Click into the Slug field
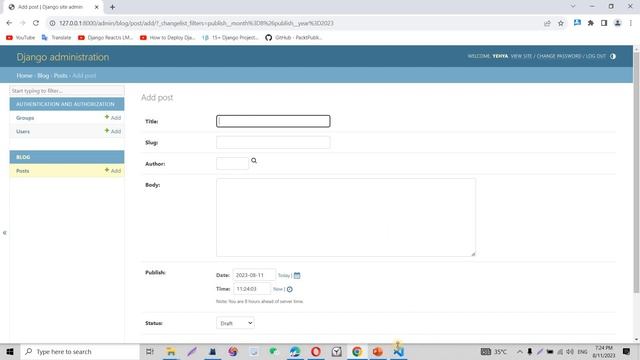The height and width of the screenshot is (360, 640). pyautogui.click(x=273, y=142)
